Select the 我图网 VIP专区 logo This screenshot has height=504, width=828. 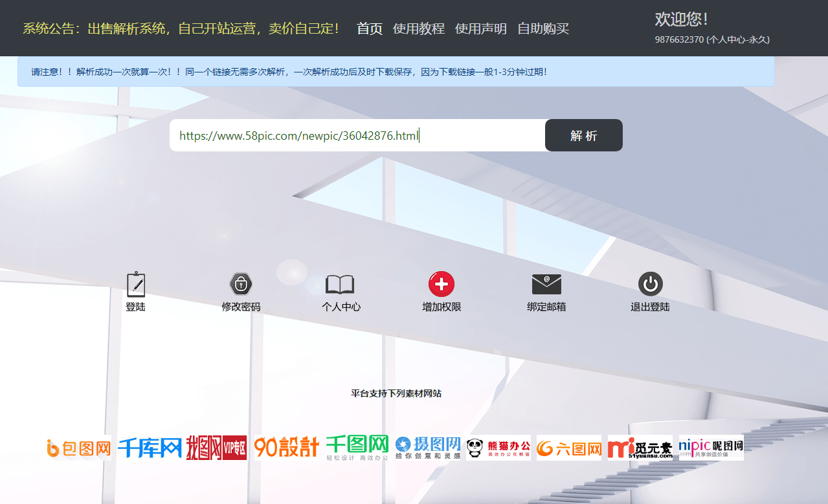(217, 447)
